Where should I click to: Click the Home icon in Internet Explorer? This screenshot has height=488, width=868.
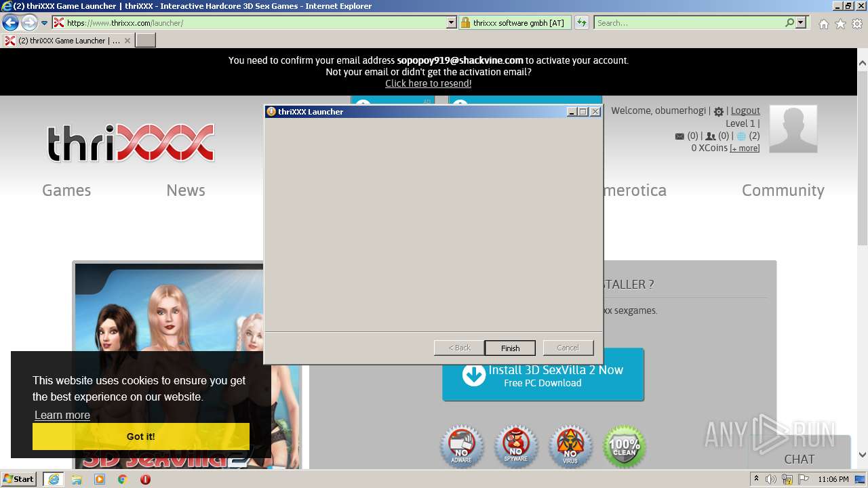pos(823,24)
